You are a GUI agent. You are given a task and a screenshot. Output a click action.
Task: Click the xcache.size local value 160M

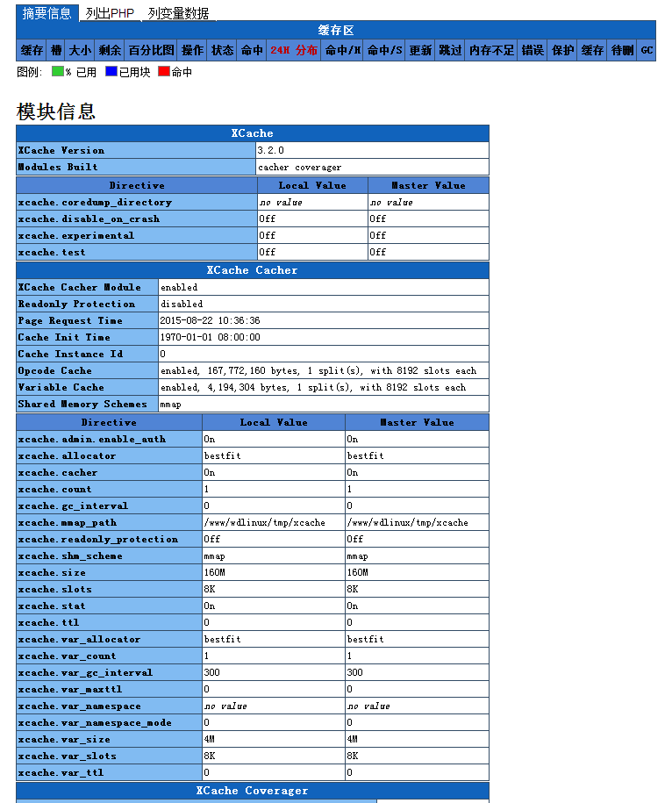214,572
